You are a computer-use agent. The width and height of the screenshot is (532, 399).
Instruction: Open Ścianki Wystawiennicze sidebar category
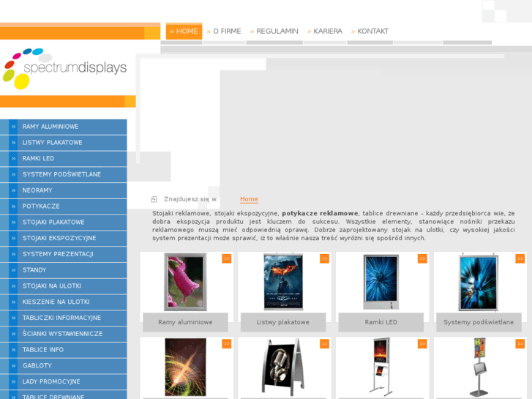64,334
